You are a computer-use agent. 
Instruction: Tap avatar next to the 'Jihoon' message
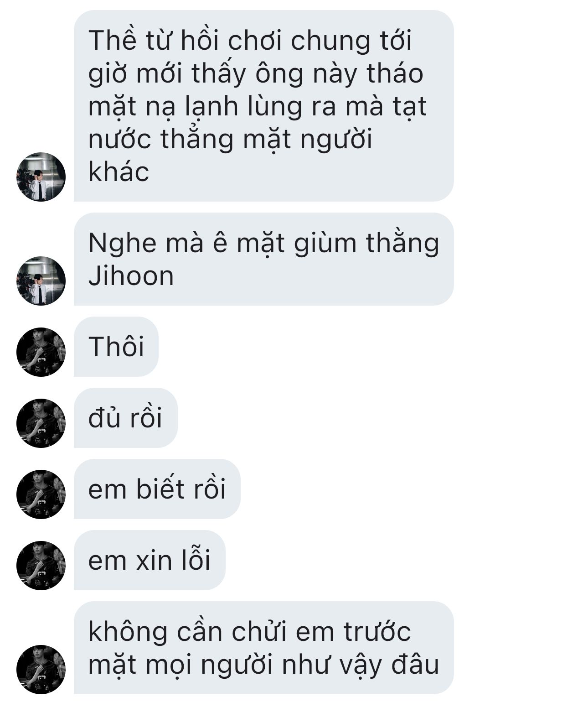tap(41, 281)
